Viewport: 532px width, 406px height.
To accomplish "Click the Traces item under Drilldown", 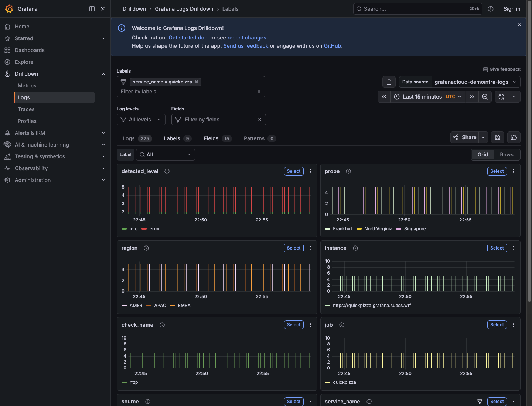I will [26, 109].
